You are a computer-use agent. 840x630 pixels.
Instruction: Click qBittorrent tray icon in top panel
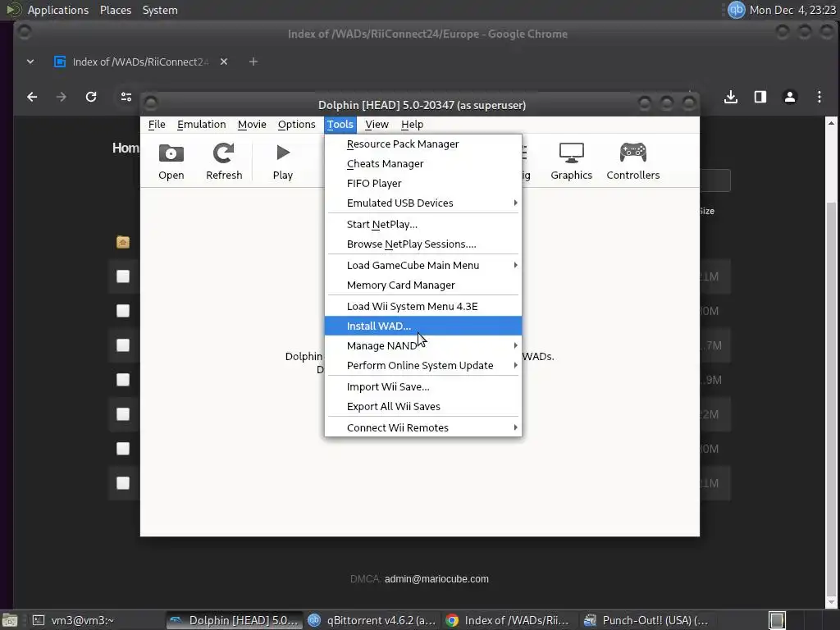coord(736,10)
